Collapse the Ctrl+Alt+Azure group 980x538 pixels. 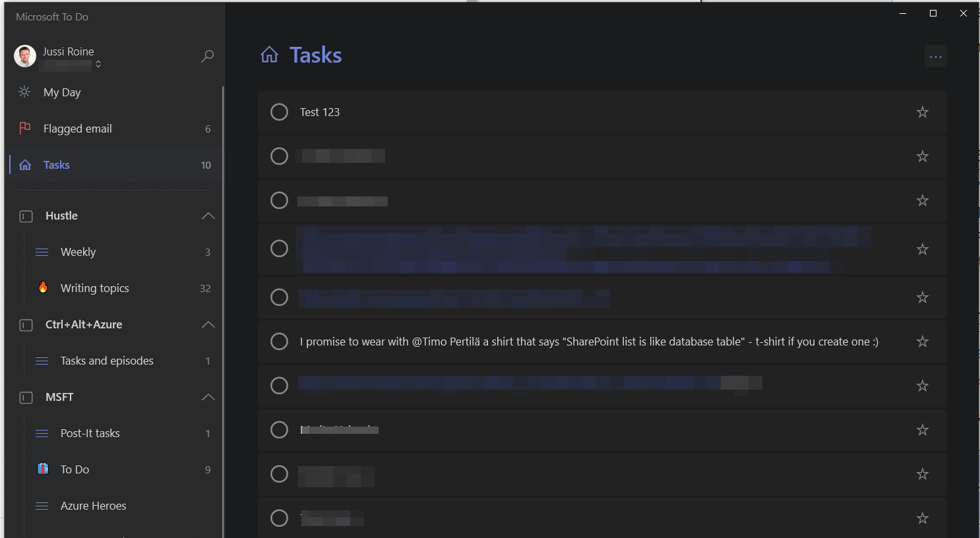[x=208, y=324]
